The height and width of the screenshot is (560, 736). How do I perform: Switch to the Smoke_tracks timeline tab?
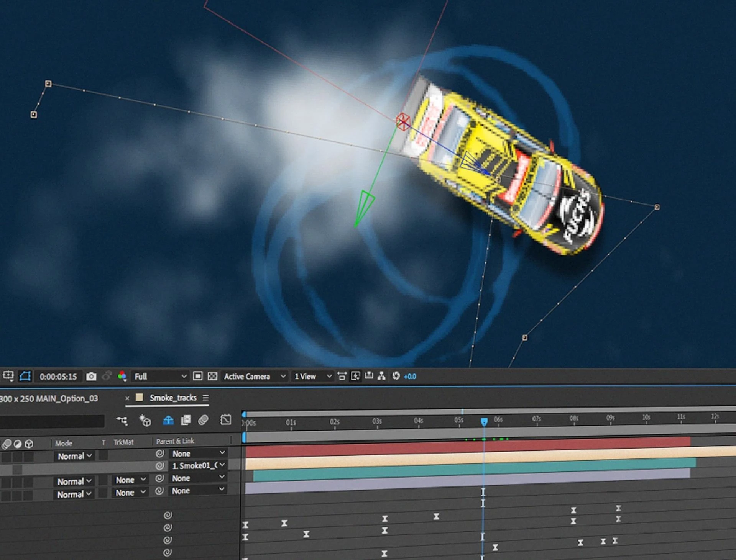173,398
